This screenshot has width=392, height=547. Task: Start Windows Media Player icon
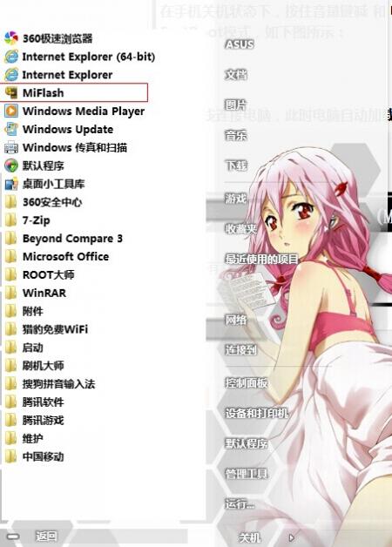tap(11, 111)
